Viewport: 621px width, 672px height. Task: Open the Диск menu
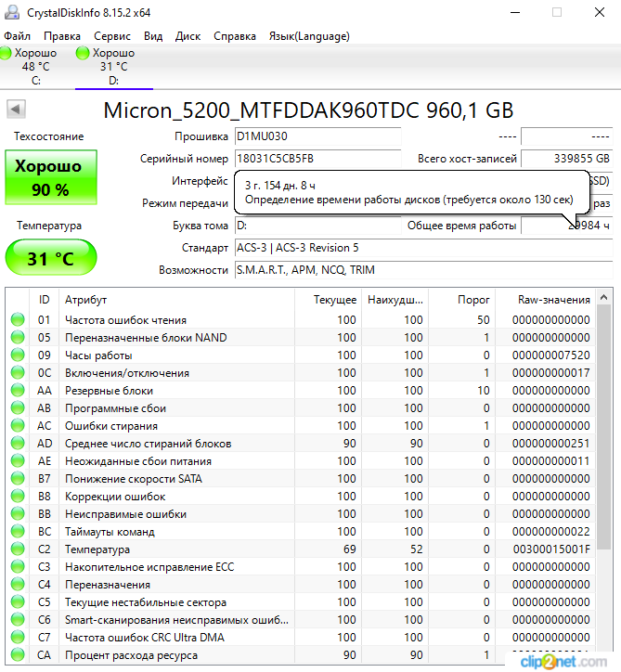click(x=188, y=36)
